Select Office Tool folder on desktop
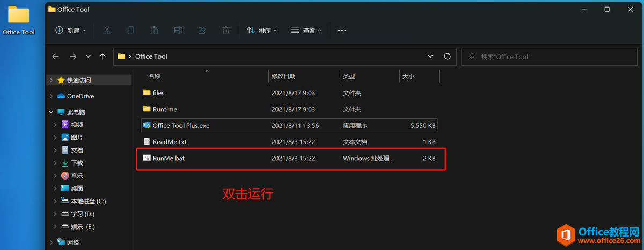 coord(19,21)
